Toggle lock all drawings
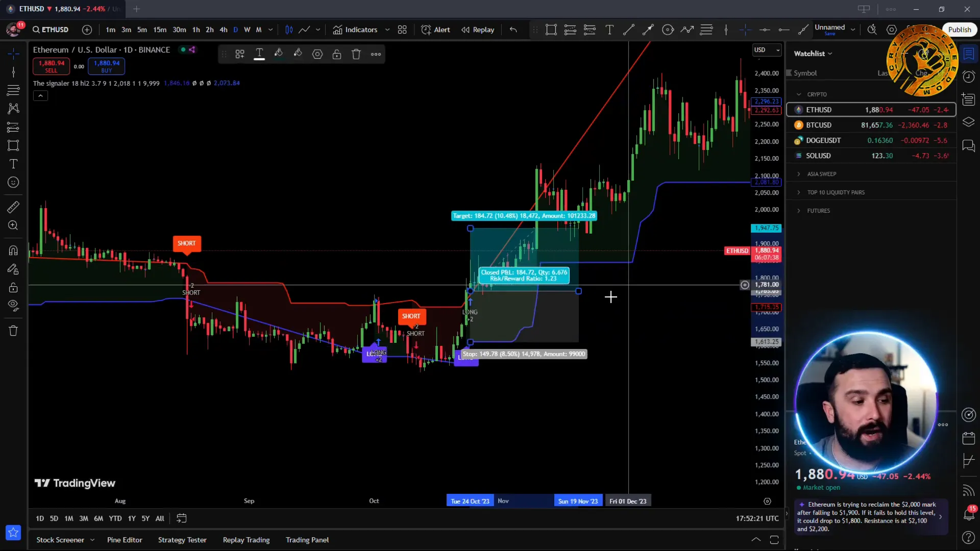 coord(13,287)
